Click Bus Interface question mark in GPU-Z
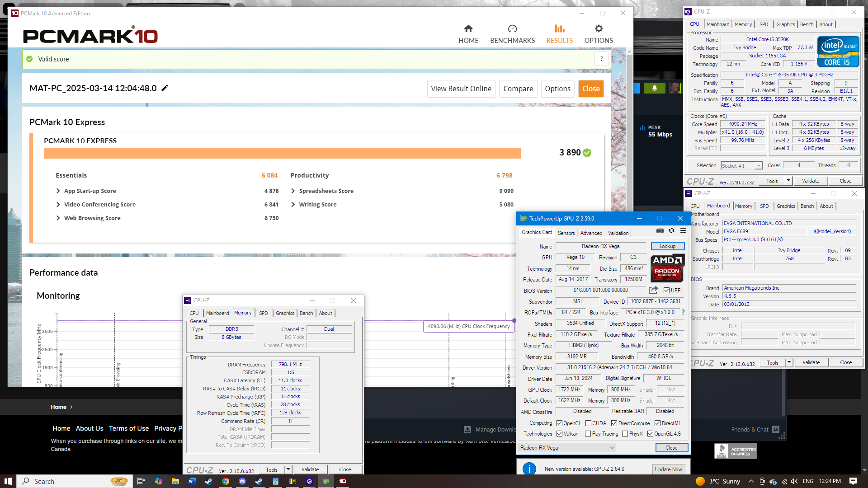The height and width of the screenshot is (488, 868). (x=683, y=312)
